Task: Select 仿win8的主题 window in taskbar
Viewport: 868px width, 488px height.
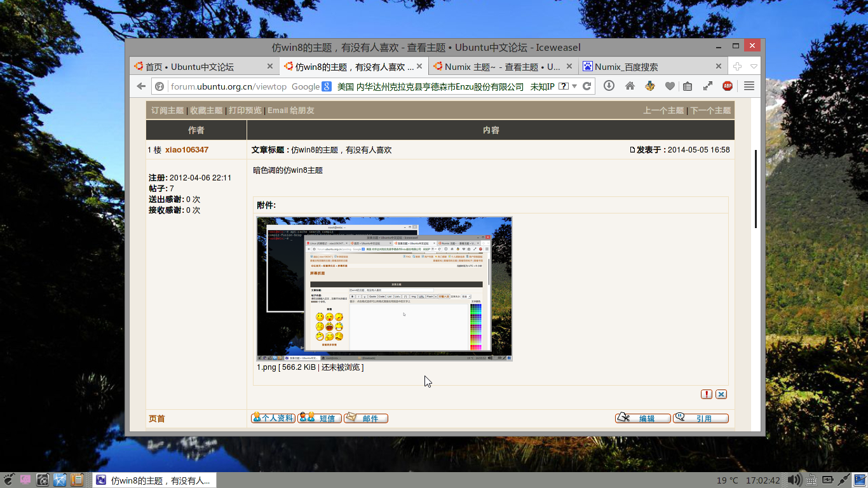Action: click(x=155, y=480)
